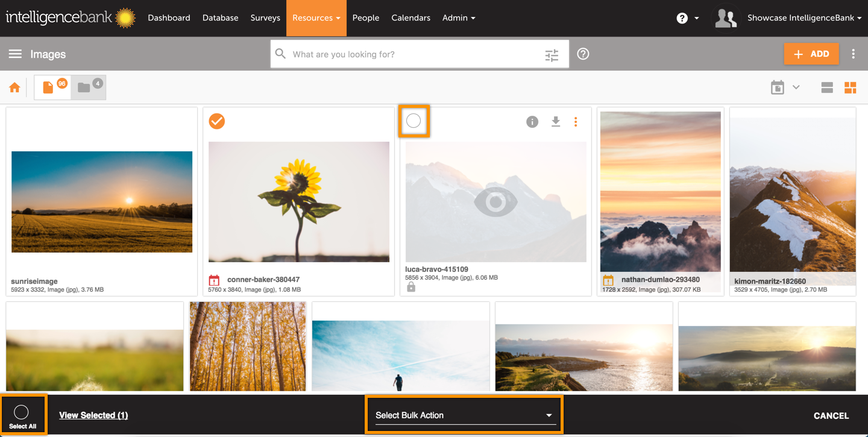This screenshot has width=868, height=437.
Task: Click the IntelligenceBank sun logo
Action: pyautogui.click(x=125, y=18)
